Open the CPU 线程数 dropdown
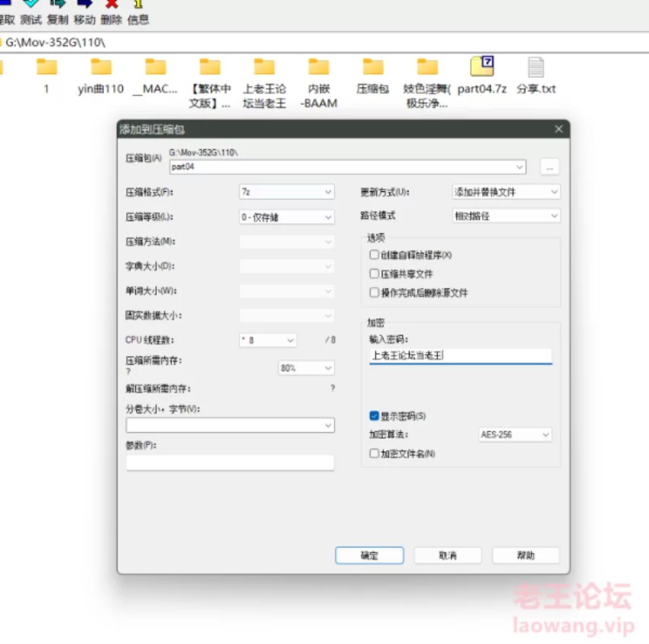649x644 pixels. [x=268, y=340]
